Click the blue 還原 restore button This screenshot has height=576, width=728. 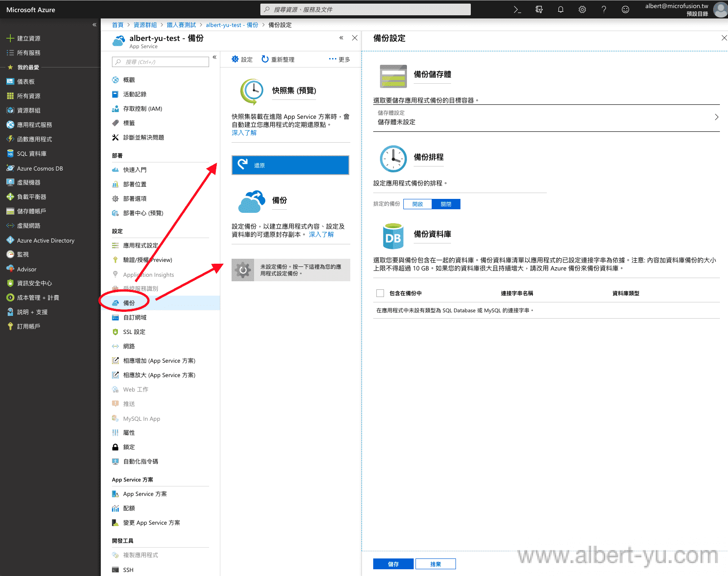click(x=290, y=165)
